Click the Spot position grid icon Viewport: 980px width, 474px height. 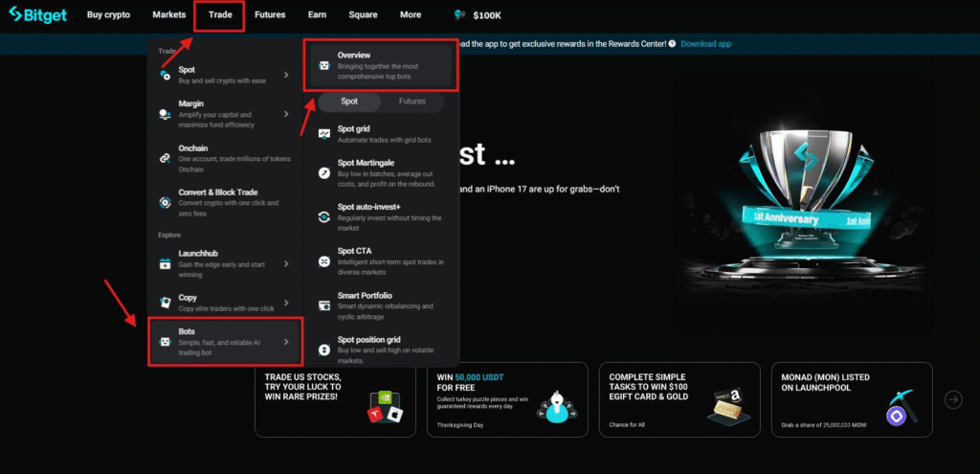(x=324, y=349)
